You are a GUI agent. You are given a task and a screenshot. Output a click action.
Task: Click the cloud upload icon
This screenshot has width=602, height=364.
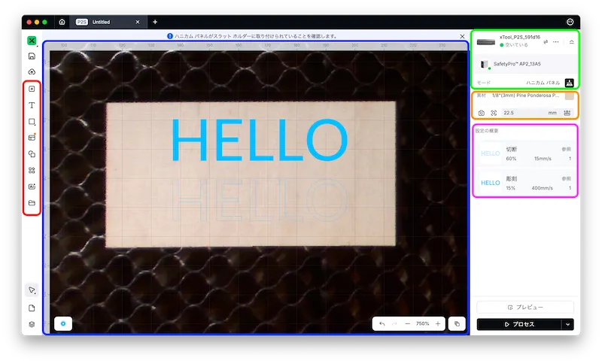pyautogui.click(x=32, y=72)
